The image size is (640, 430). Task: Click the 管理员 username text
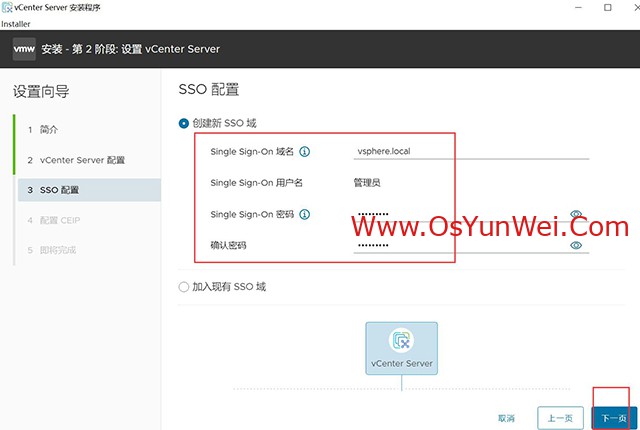point(367,183)
